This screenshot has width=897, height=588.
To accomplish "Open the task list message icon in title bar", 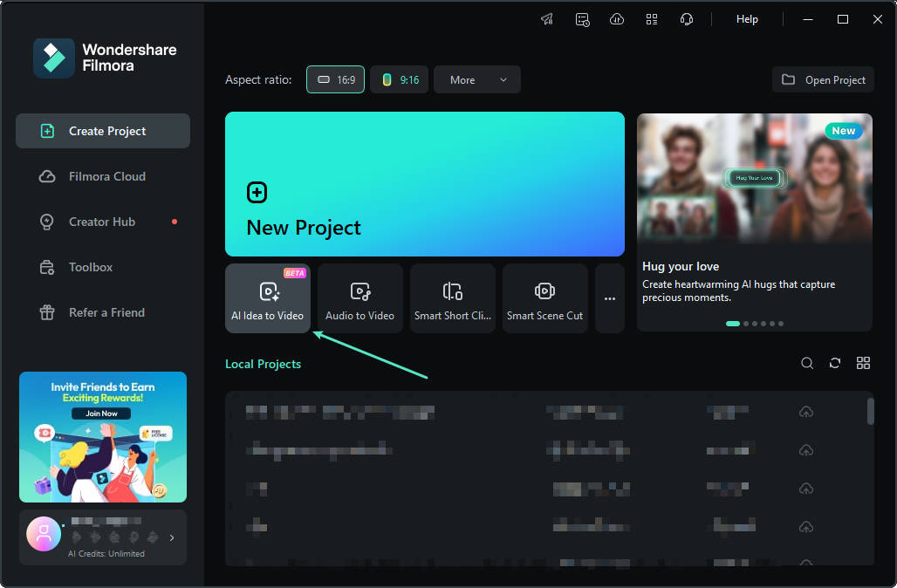I will (582, 19).
